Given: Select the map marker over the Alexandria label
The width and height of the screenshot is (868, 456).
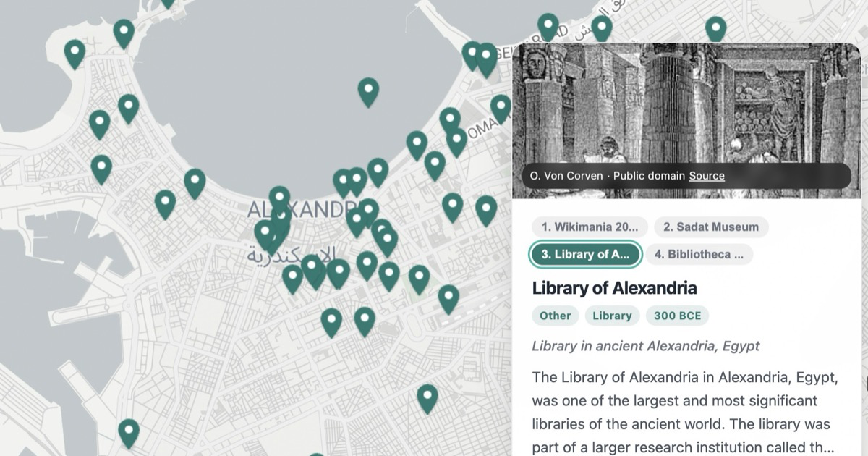Looking at the screenshot, I should click(278, 197).
